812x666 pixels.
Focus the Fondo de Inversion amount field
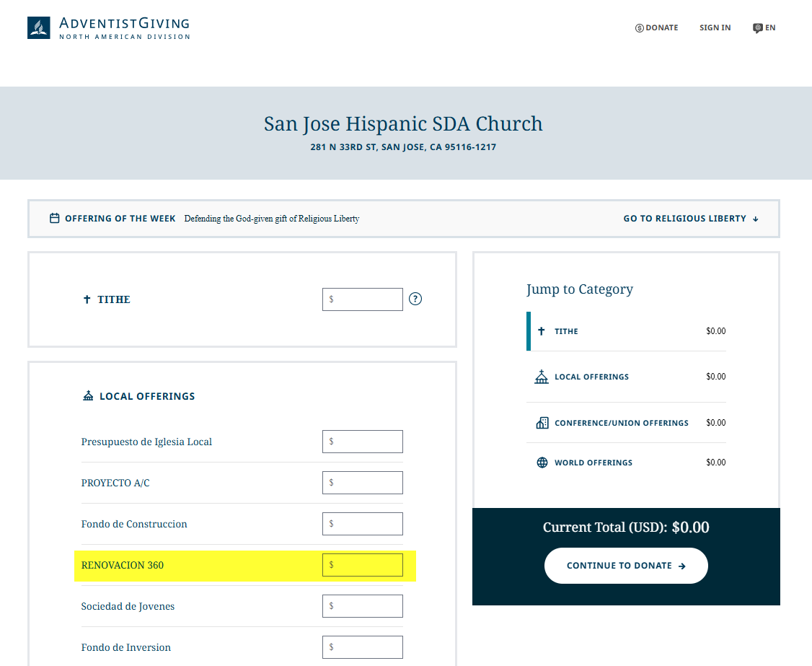[363, 647]
